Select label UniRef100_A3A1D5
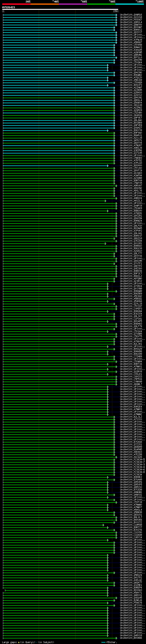 tap(131, 50)
